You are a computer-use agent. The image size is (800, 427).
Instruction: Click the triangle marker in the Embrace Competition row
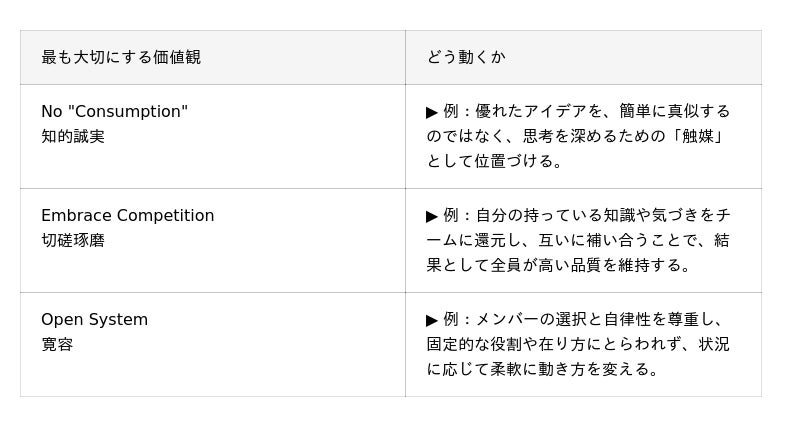coord(432,216)
